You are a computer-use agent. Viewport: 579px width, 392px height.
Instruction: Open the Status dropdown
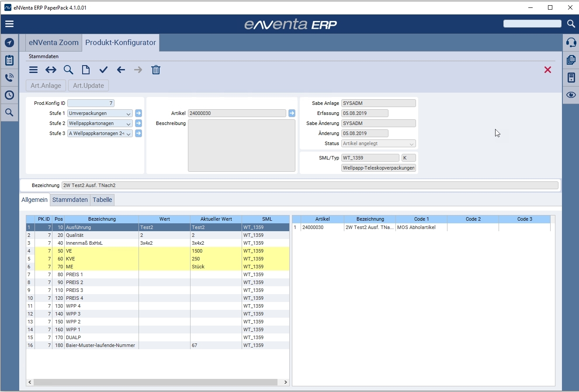[412, 144]
